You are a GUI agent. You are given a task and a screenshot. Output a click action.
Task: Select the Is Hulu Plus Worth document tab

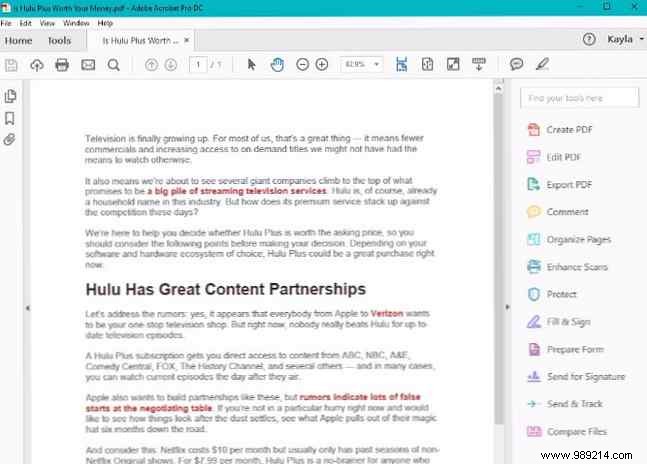tap(140, 40)
